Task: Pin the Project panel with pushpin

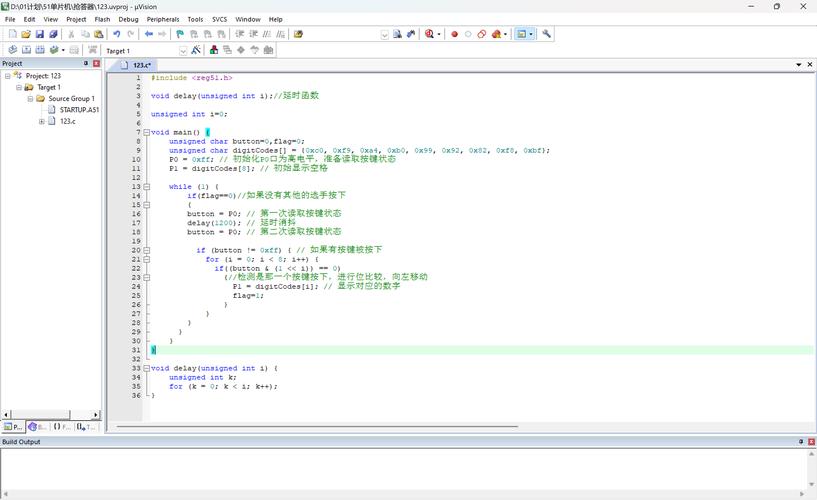Action: coord(86,64)
